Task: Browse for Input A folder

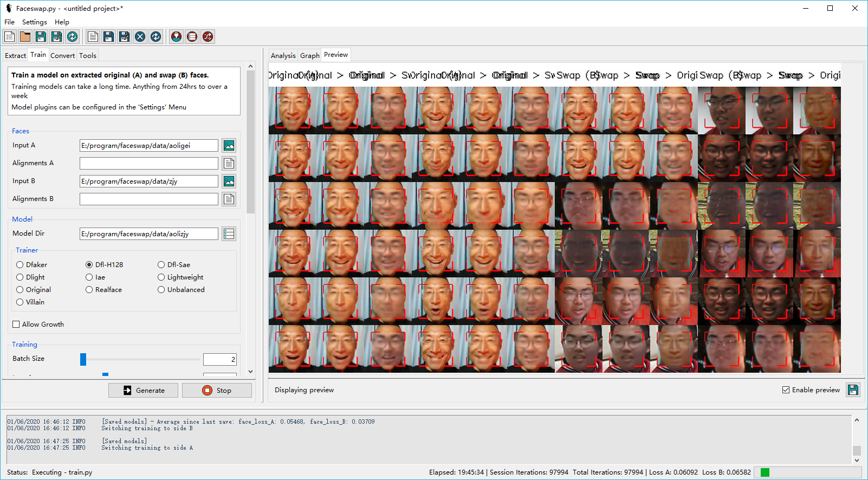Action: (229, 146)
